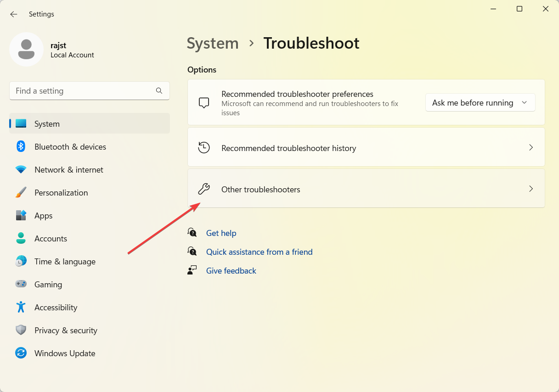
Task: Click the Gaming controller icon
Action: pos(21,284)
